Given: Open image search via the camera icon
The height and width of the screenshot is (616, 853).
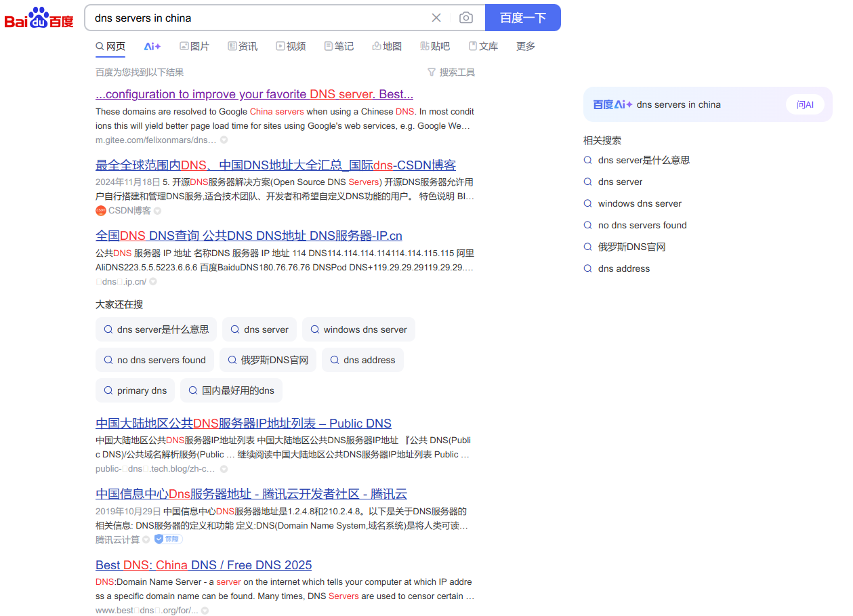Looking at the screenshot, I should [466, 18].
